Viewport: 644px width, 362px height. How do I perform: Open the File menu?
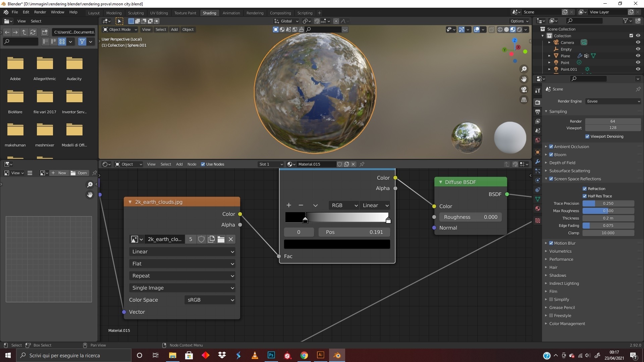(x=15, y=12)
